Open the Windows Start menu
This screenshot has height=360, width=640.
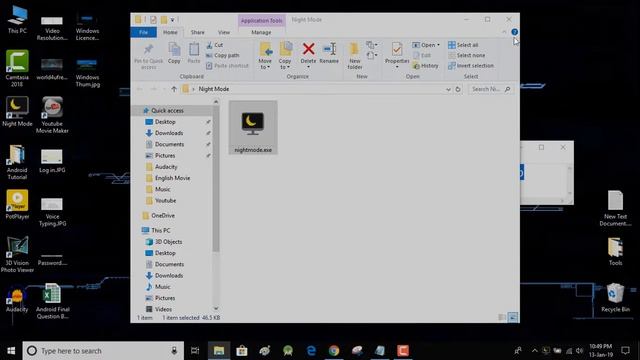point(11,351)
